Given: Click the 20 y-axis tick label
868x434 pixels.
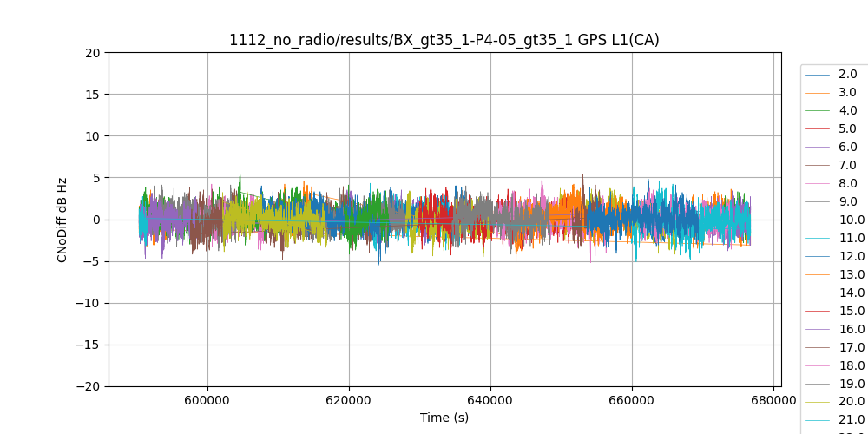Looking at the screenshot, I should tap(92, 52).
